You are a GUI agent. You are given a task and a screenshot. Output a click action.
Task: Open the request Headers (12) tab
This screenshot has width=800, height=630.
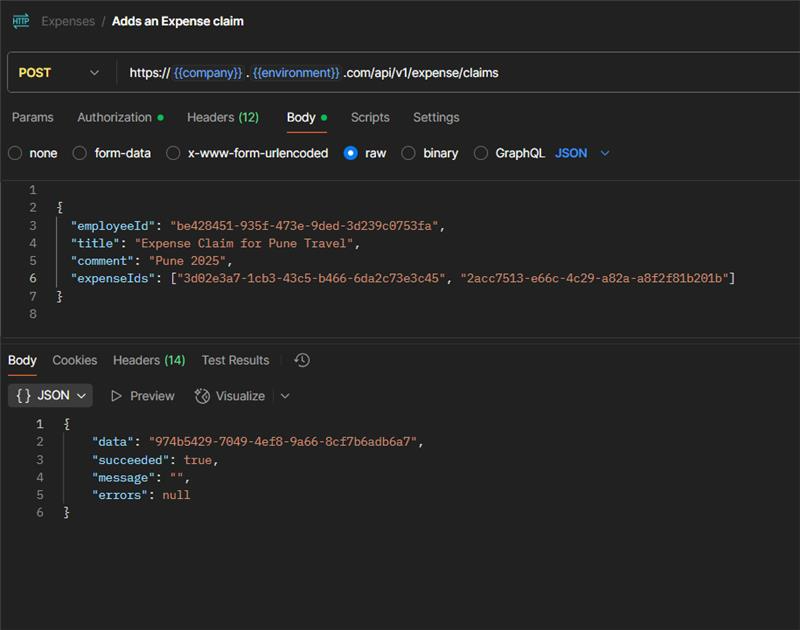coord(222,117)
